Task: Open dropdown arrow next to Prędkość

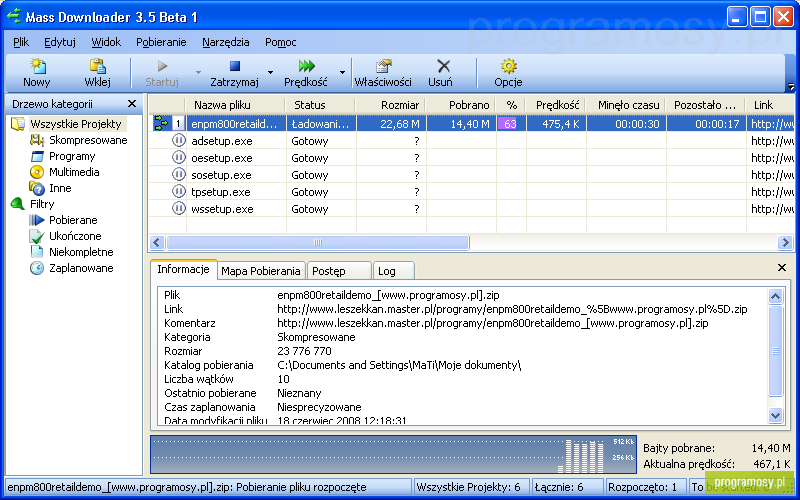Action: coord(342,73)
